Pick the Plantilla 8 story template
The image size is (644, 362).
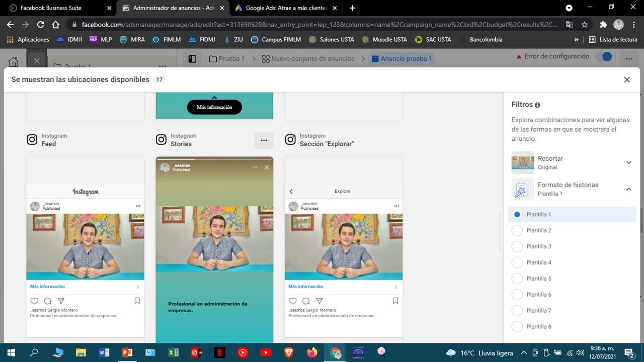point(517,327)
